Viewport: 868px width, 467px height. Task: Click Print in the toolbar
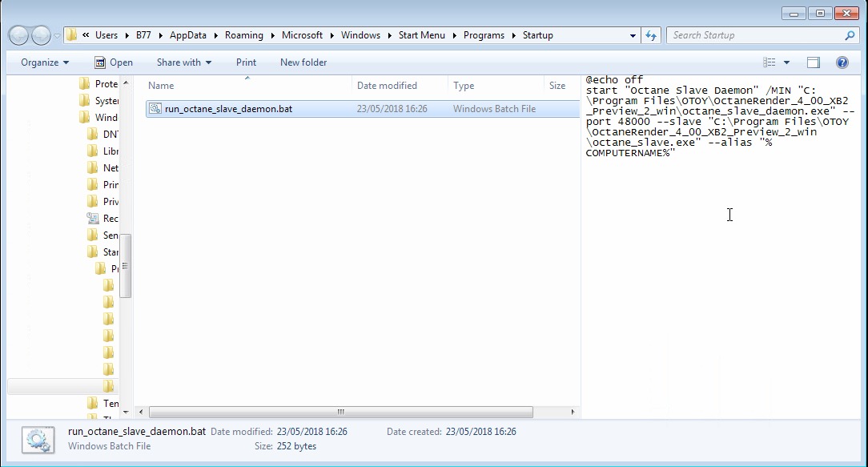point(246,62)
